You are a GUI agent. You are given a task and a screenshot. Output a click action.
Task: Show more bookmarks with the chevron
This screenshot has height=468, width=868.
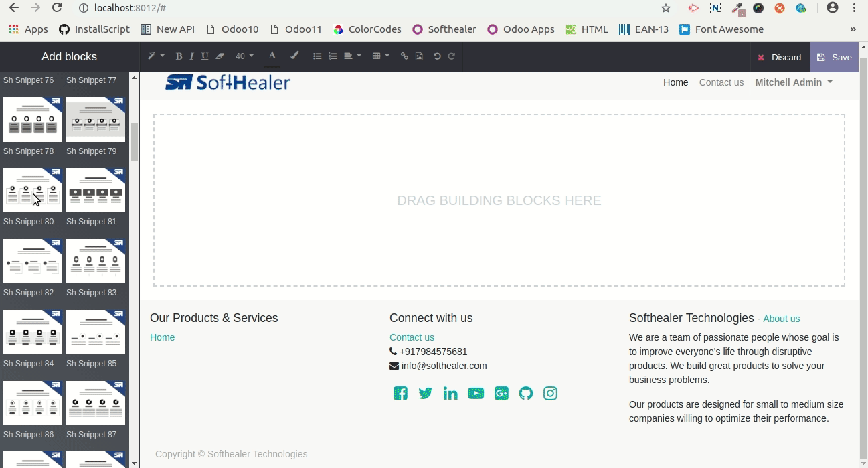point(853,29)
